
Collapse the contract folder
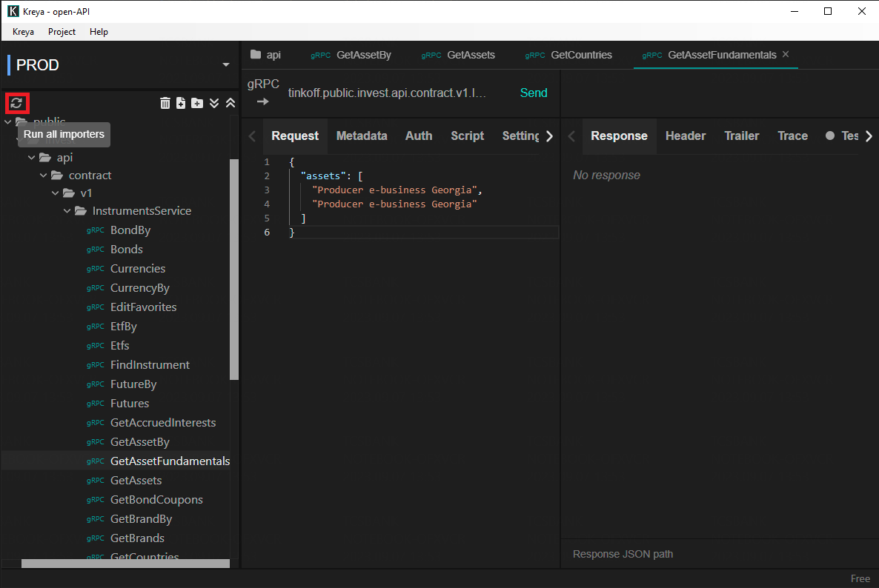[x=44, y=176]
